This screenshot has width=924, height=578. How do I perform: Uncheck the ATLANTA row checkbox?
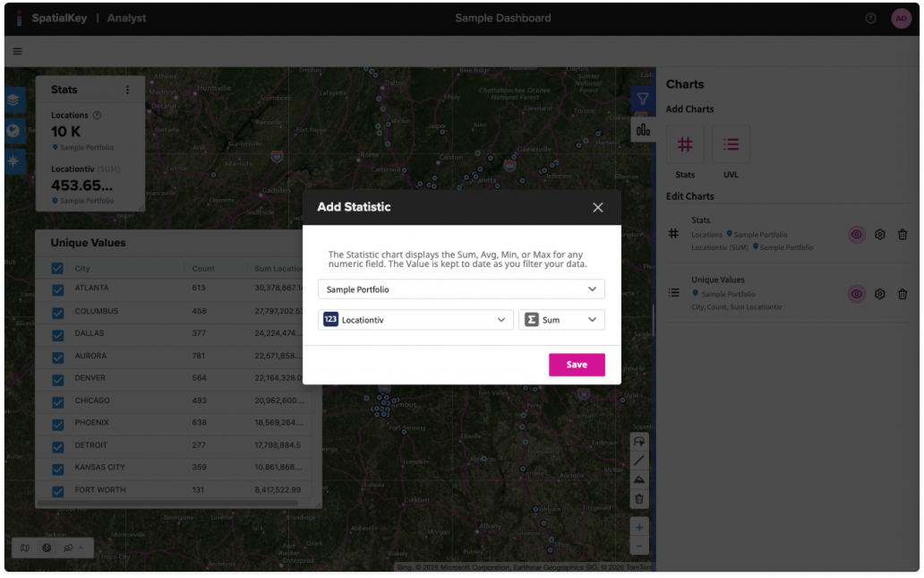pos(57,289)
